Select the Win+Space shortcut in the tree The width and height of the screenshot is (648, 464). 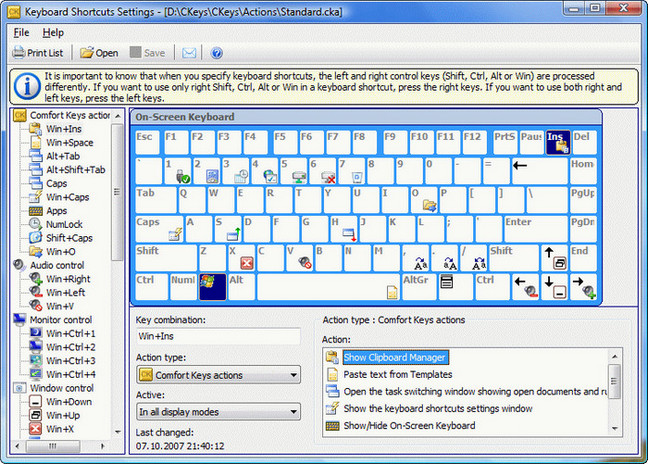68,143
